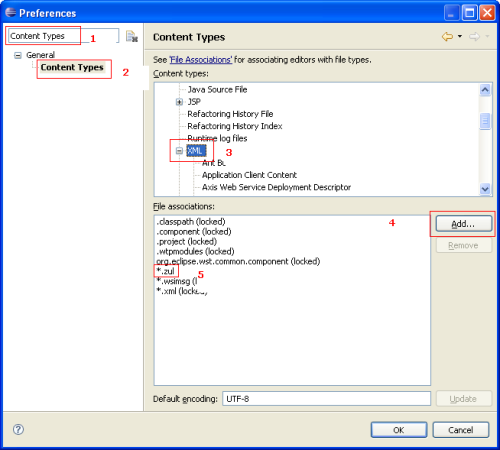The image size is (500, 450).
Task: Click the help question mark icon
Action: pyautogui.click(x=18, y=429)
